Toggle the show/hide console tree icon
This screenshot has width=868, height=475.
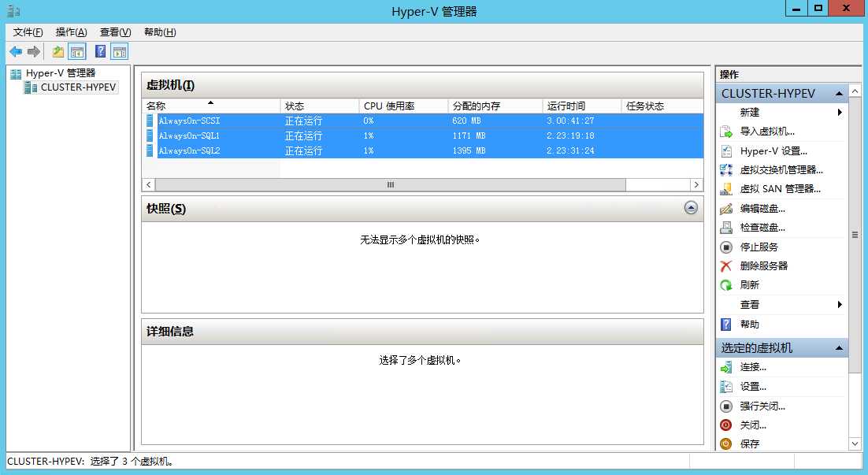(77, 52)
